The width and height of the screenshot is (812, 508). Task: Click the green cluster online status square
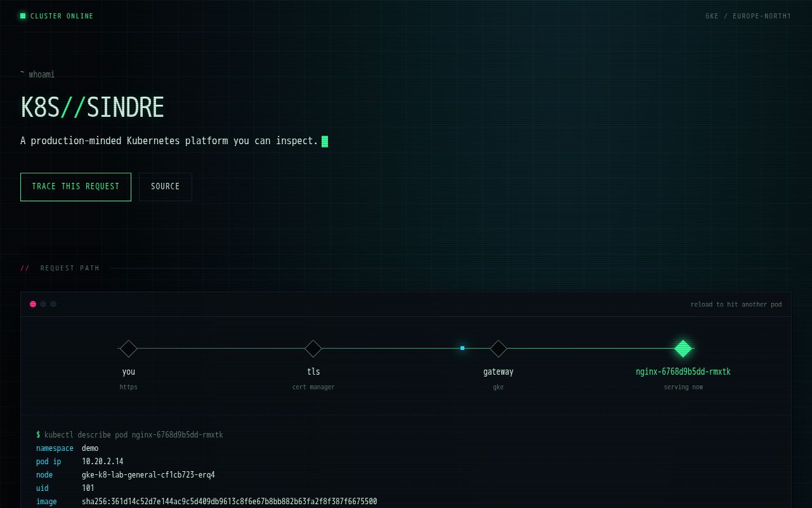(23, 16)
